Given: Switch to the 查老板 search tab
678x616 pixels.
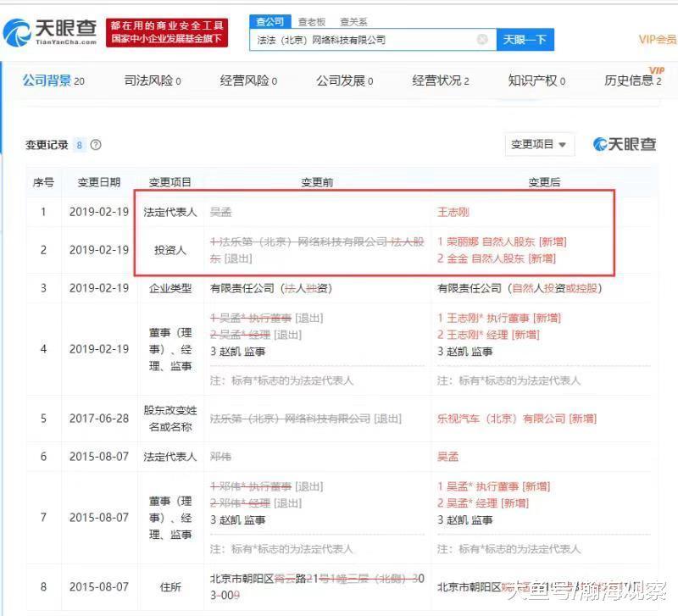Looking at the screenshot, I should [312, 22].
